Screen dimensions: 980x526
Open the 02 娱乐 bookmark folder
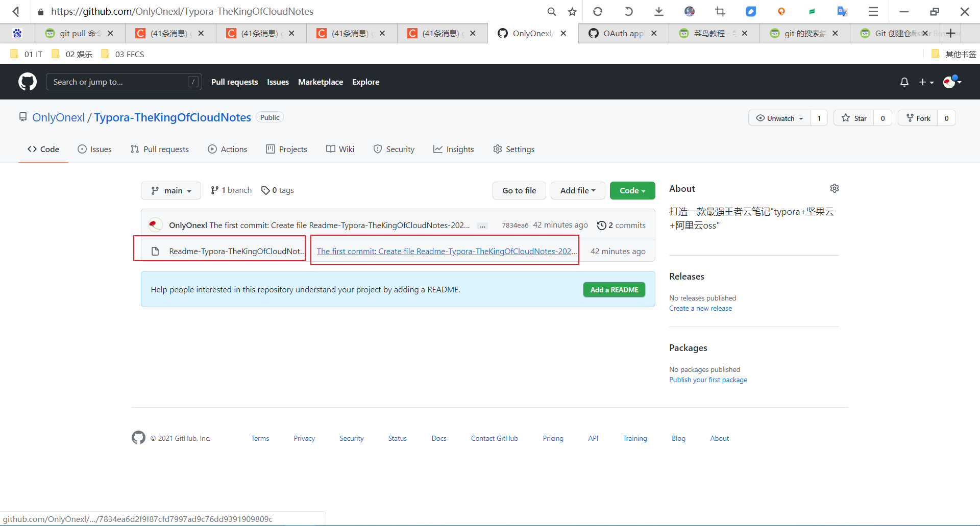click(72, 54)
